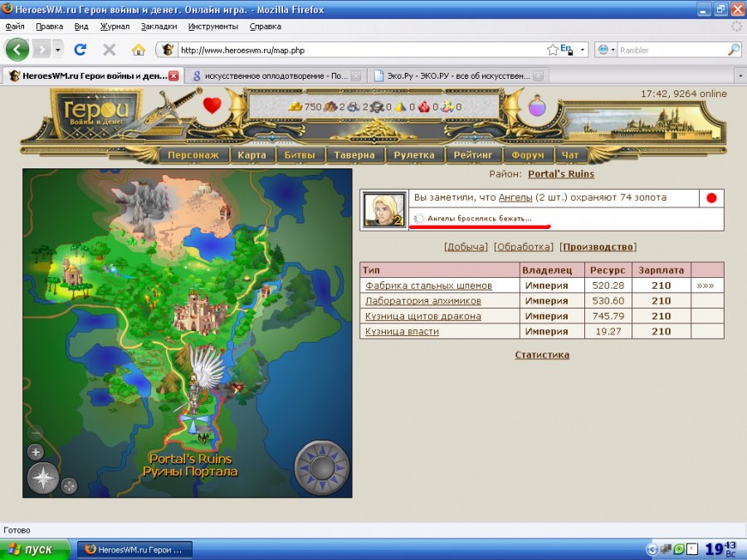
Task: Show the Производство facilities list
Action: (x=598, y=246)
